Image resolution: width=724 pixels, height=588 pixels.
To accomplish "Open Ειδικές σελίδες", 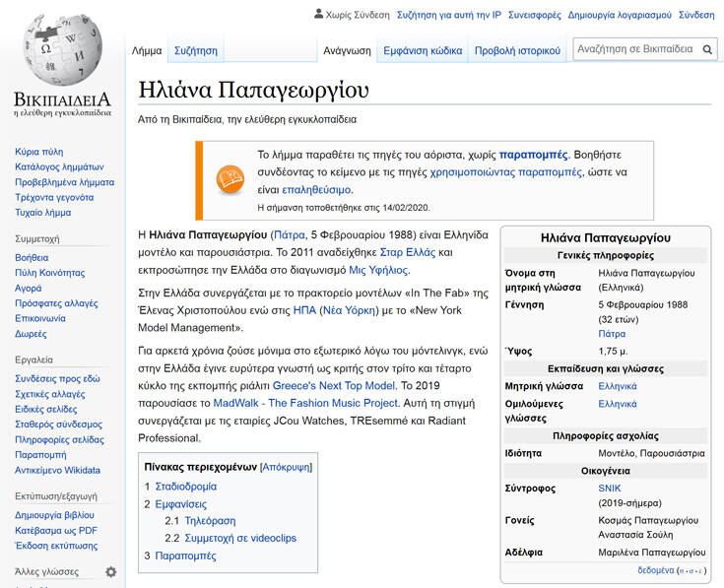I will click(x=45, y=410).
